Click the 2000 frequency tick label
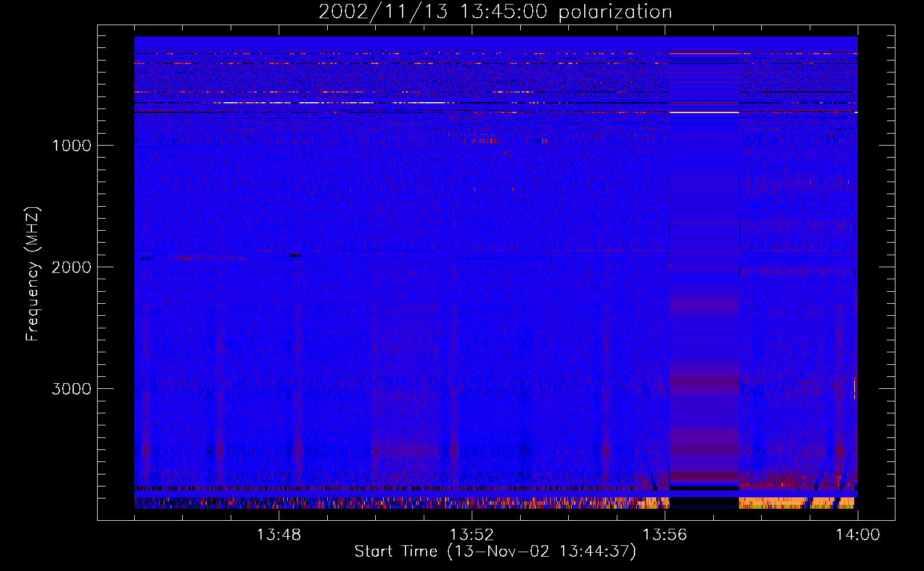The width and height of the screenshot is (924, 571). pyautogui.click(x=71, y=267)
